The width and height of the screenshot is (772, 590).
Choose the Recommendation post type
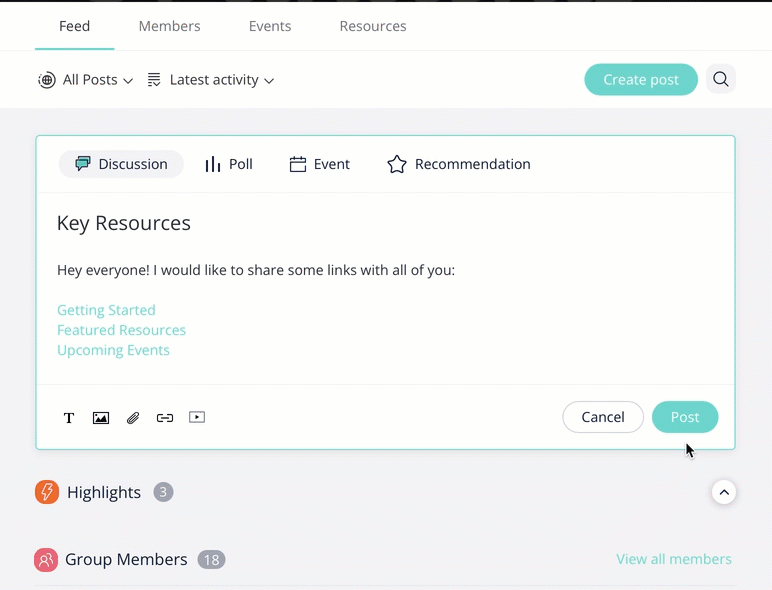click(x=459, y=164)
